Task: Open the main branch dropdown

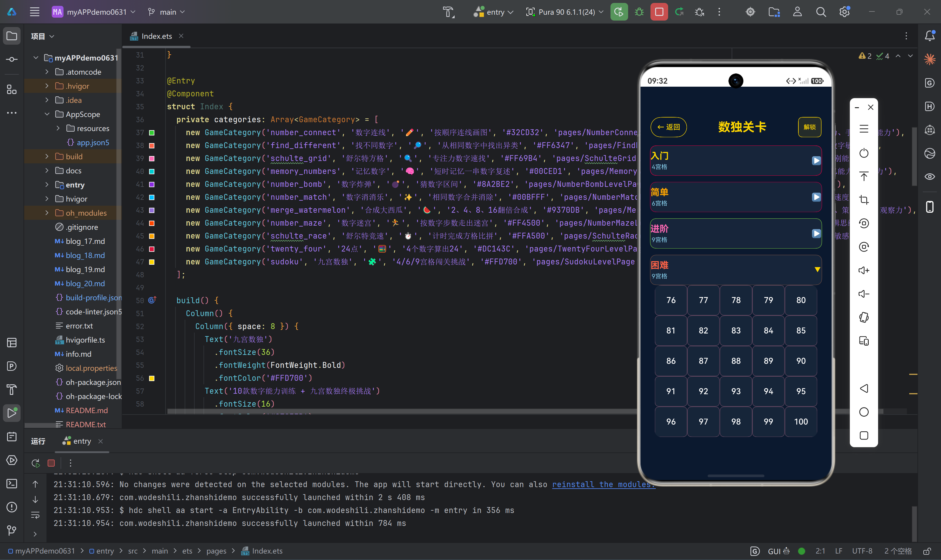Action: 166,12
